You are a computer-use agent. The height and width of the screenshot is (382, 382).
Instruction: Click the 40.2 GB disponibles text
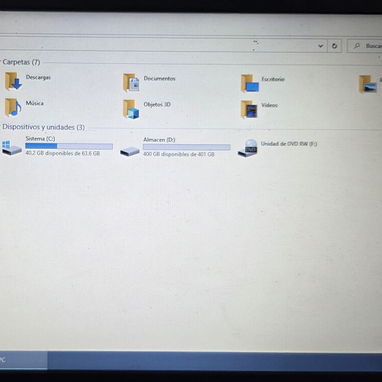pos(63,153)
